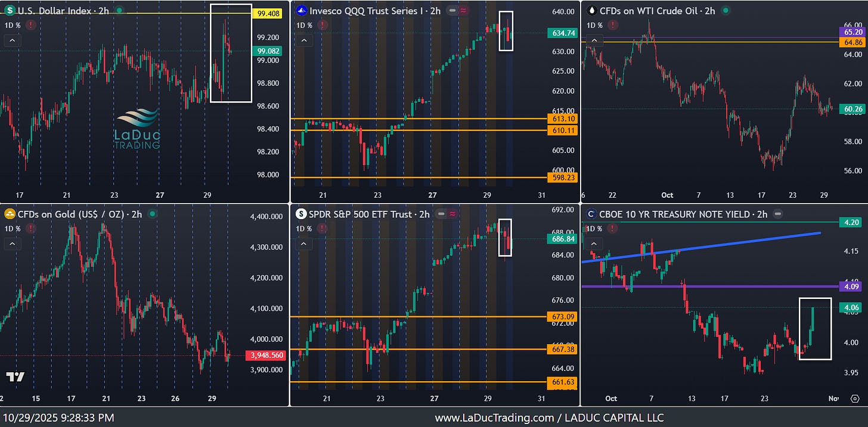Click the SPDR S&P 500 symbol logo
This screenshot has width=868, height=427.
tap(302, 214)
